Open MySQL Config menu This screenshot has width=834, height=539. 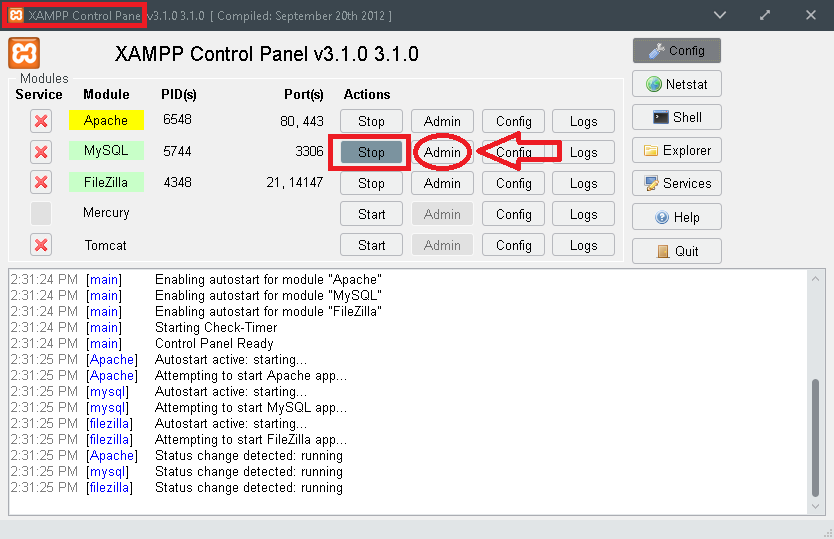(x=513, y=152)
